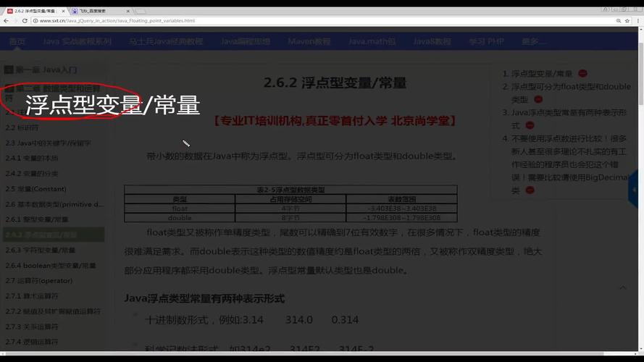Click the 'float' cell in the table
The height and width of the screenshot is (362, 644).
180,209
